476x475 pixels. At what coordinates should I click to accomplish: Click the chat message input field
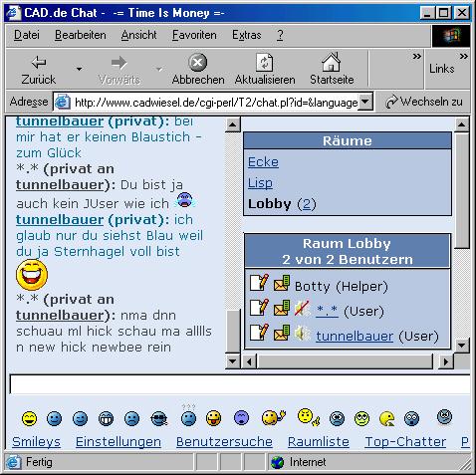[x=240, y=384]
